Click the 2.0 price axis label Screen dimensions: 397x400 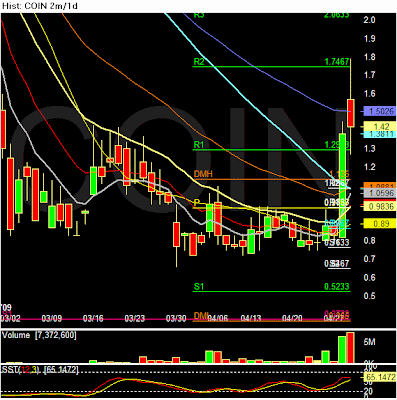[369, 20]
